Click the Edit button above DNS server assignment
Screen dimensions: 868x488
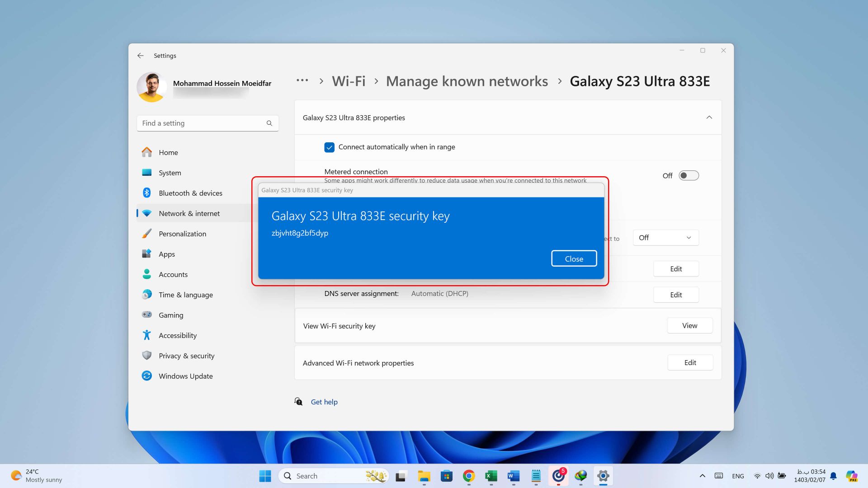click(x=676, y=269)
